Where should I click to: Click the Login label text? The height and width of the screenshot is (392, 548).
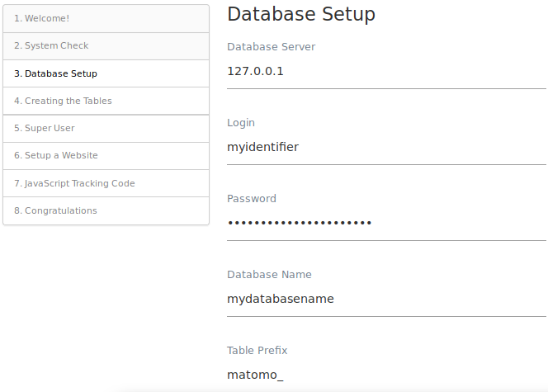tap(241, 123)
